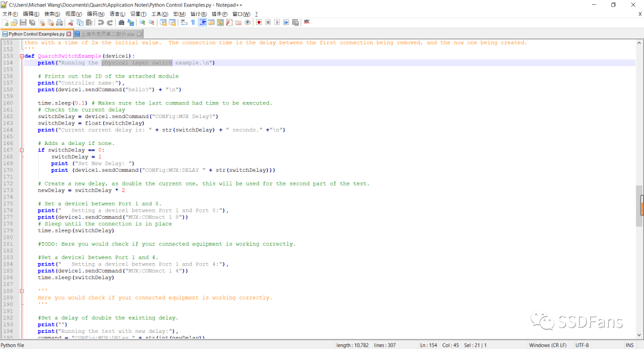Collapse the QuarchSwitchExample function fold on line 153
Screen dimensions: 644x349
pyautogui.click(x=22, y=56)
